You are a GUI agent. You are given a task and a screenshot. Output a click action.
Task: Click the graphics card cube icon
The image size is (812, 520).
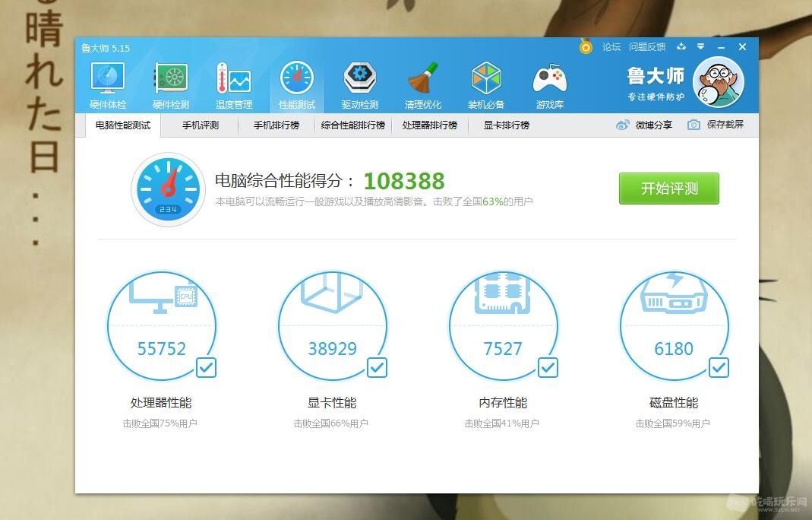pyautogui.click(x=331, y=293)
